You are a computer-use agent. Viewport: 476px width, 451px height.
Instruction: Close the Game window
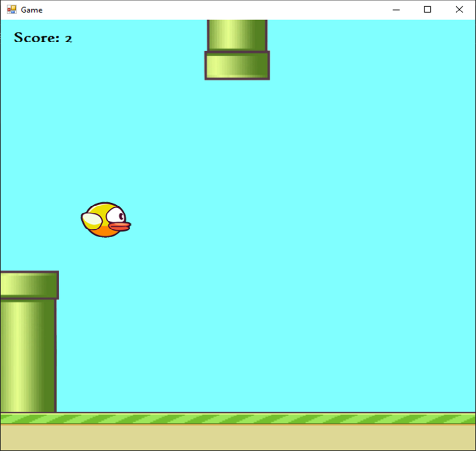[459, 10]
